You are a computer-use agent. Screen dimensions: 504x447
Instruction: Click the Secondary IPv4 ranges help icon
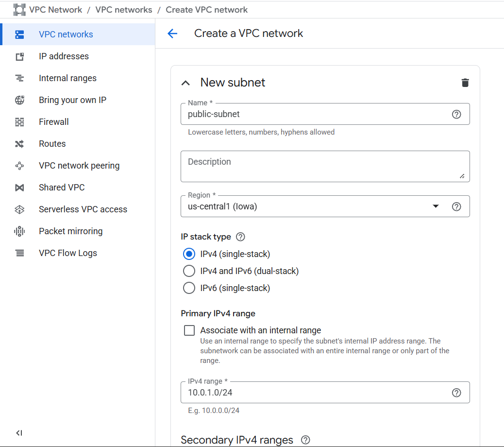(305, 440)
